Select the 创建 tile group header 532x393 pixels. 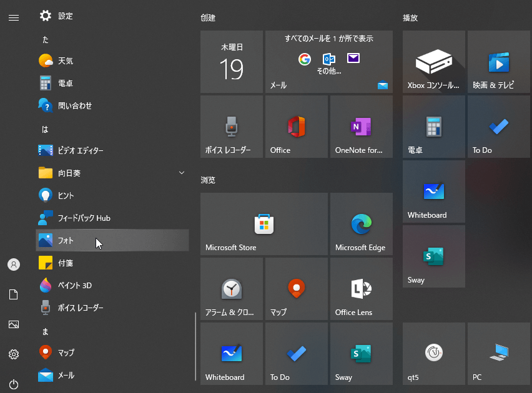tap(208, 18)
